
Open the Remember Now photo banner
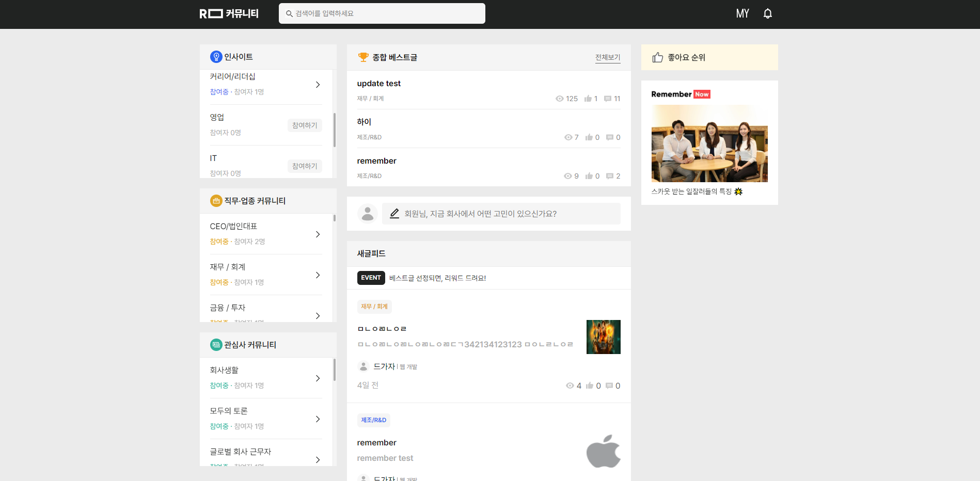point(709,143)
